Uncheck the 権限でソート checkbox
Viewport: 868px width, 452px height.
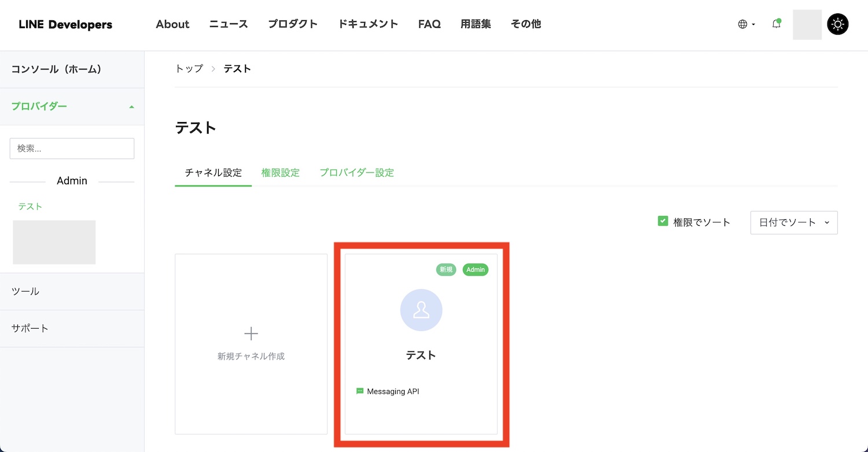coord(663,221)
